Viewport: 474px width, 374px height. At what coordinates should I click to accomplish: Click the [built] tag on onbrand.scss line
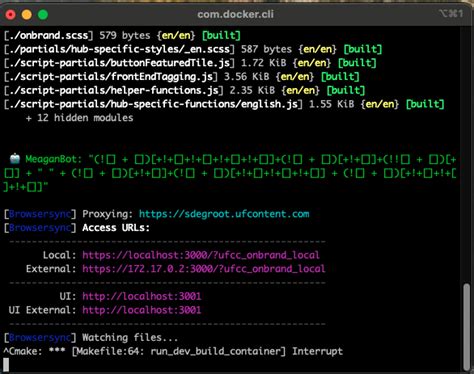pos(221,35)
